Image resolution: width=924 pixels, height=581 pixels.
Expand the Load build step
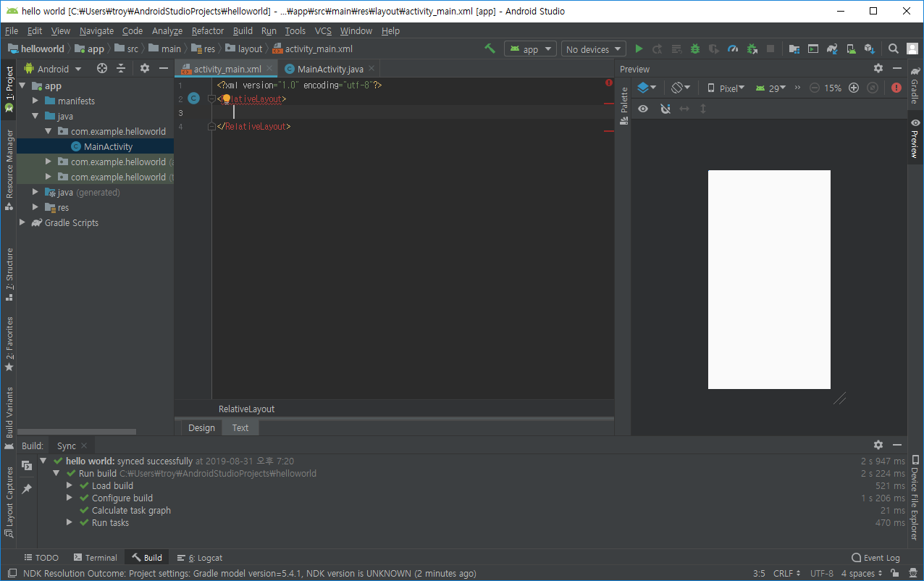pos(70,485)
